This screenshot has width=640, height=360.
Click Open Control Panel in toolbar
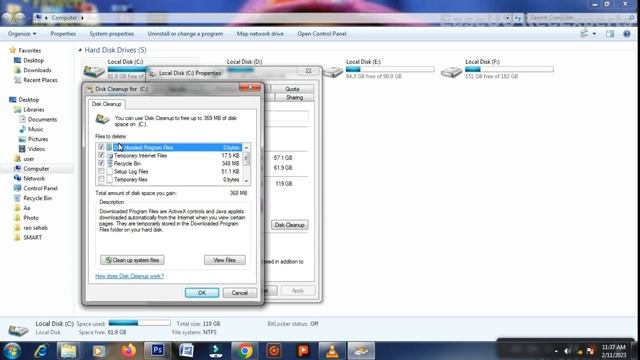(x=322, y=34)
